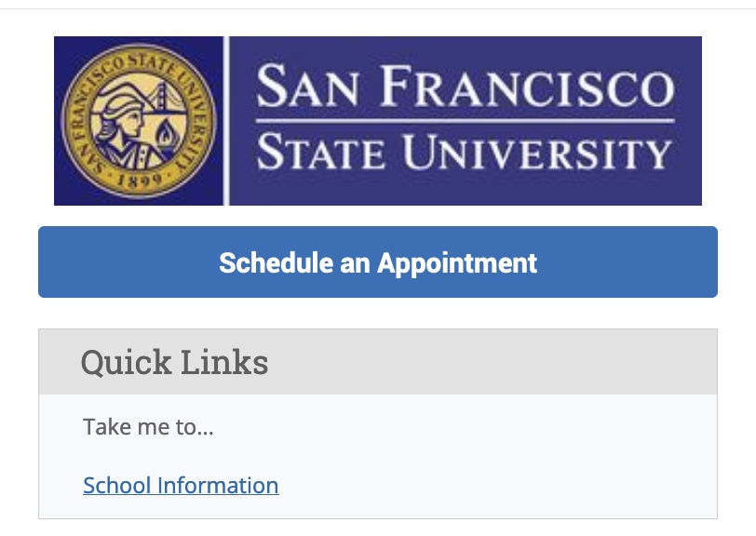Open the School Information link

(x=181, y=485)
